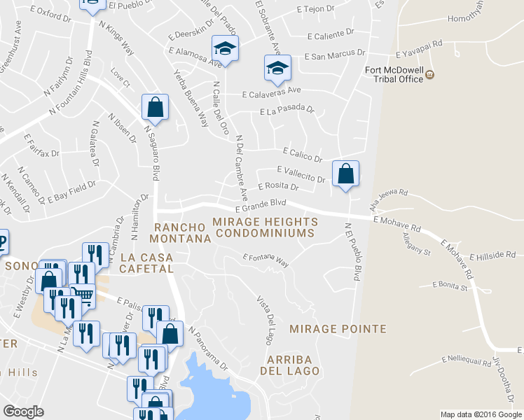Click the Fort McDowell Tribal Office text
This screenshot has width=524, height=420.
394,75
